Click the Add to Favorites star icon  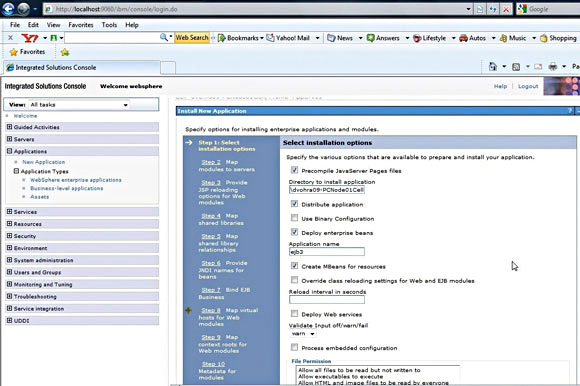click(x=65, y=52)
